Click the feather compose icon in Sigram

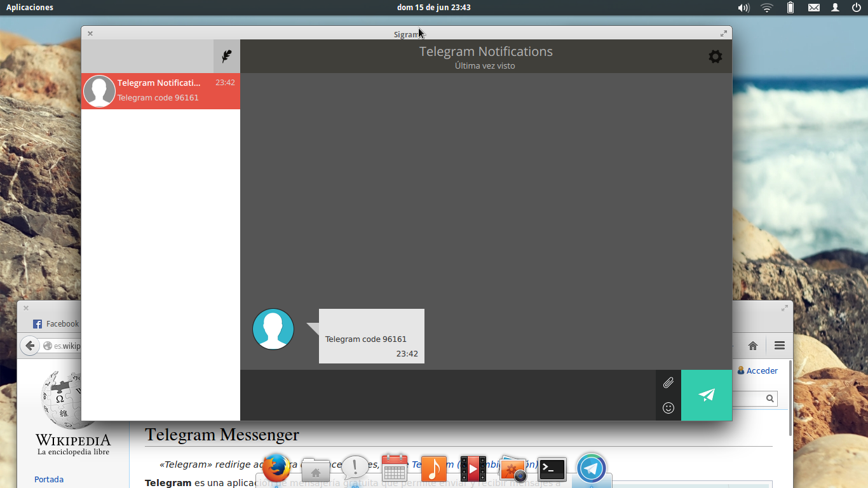click(x=226, y=57)
